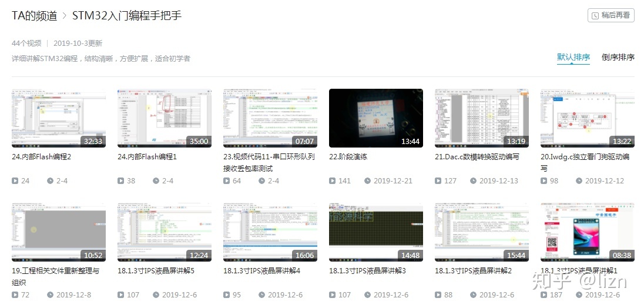Open the 18.1.3寸IPS液晶屏讲解4 video title
This screenshot has height=308, width=644.
pyautogui.click(x=261, y=271)
